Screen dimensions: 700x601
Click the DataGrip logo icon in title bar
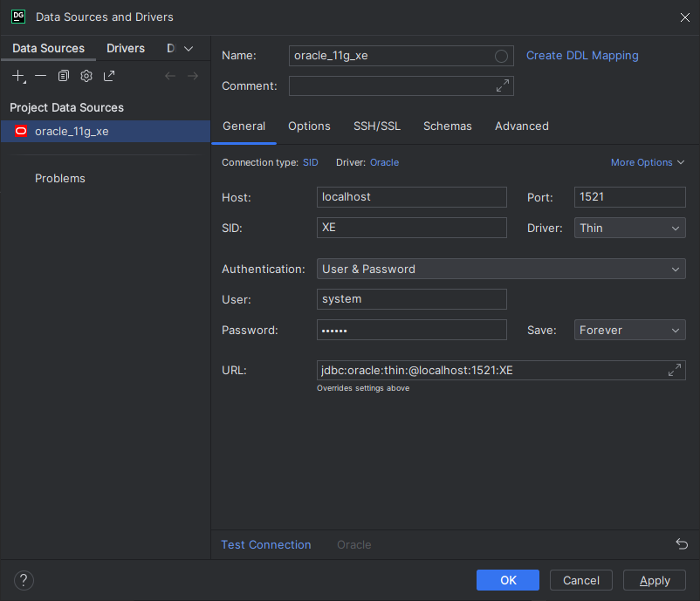click(x=18, y=17)
